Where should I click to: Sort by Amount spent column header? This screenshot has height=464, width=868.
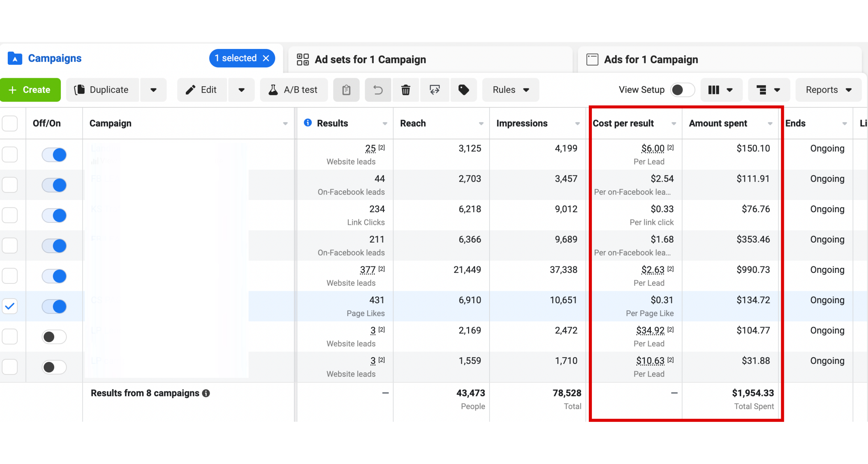coord(718,123)
